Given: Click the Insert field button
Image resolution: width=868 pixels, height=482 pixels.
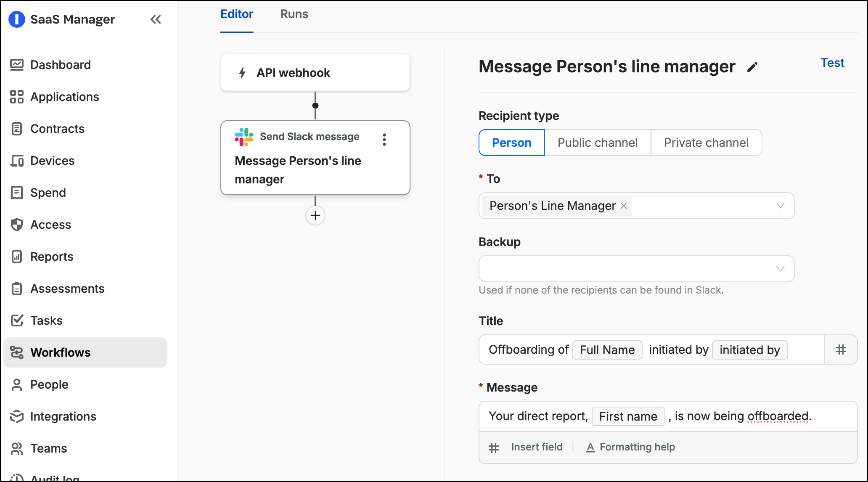Looking at the screenshot, I should pyautogui.click(x=526, y=447).
